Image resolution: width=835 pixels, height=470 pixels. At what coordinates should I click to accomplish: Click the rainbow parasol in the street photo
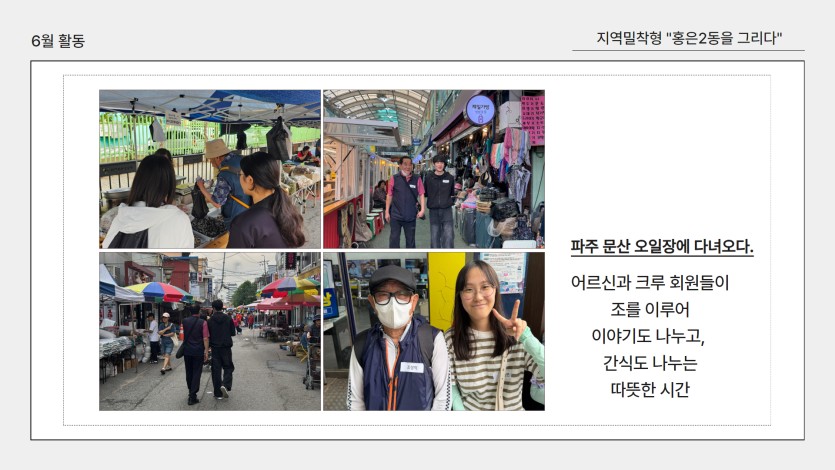coord(158,292)
